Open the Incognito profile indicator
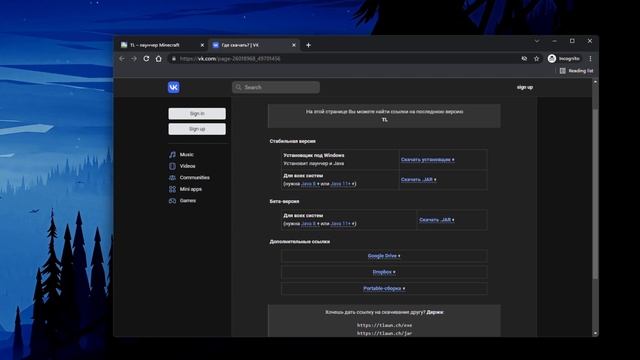The image size is (640, 360). [x=564, y=59]
